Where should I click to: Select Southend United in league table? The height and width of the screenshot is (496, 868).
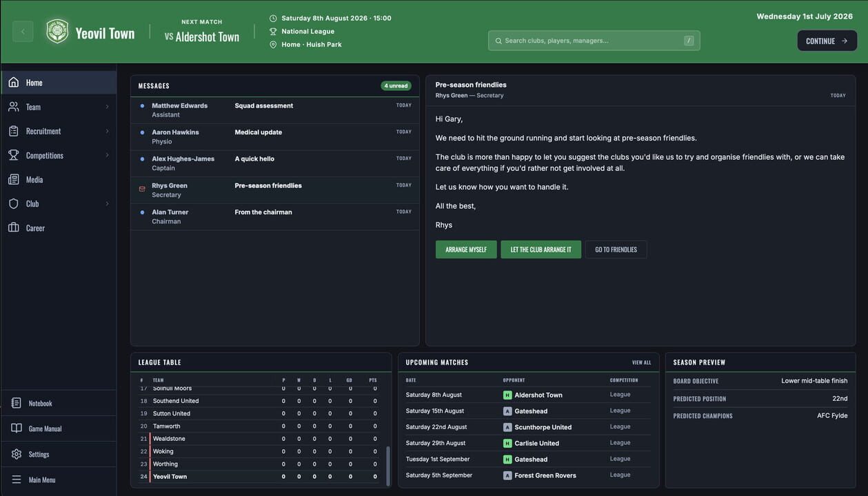(259, 401)
